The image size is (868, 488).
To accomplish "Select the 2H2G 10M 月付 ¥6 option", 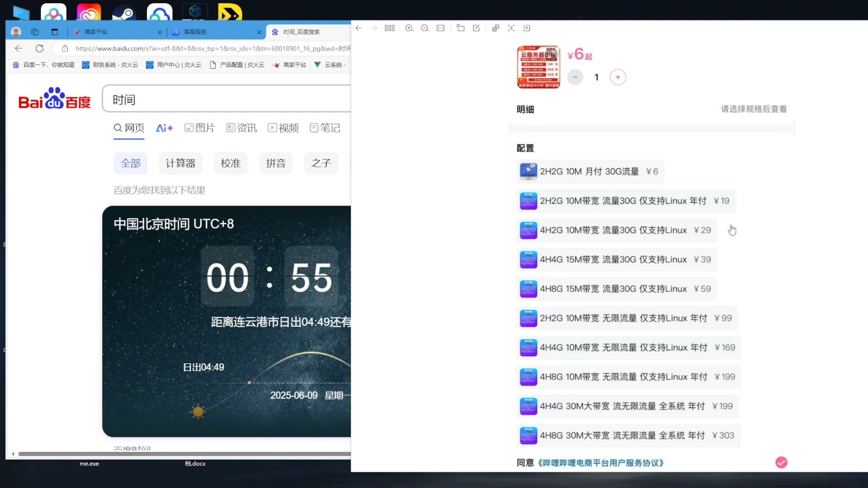I will (590, 172).
